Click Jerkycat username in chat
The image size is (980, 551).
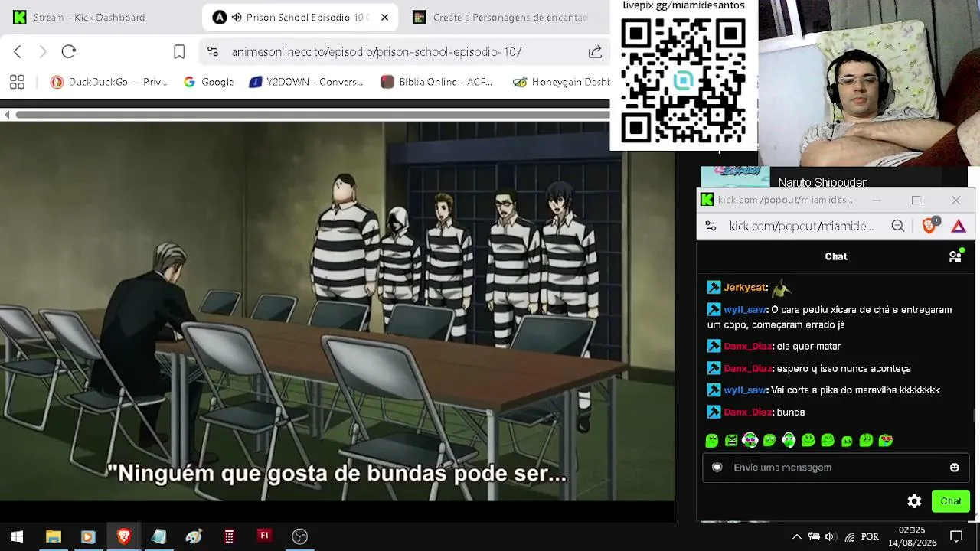pos(745,288)
